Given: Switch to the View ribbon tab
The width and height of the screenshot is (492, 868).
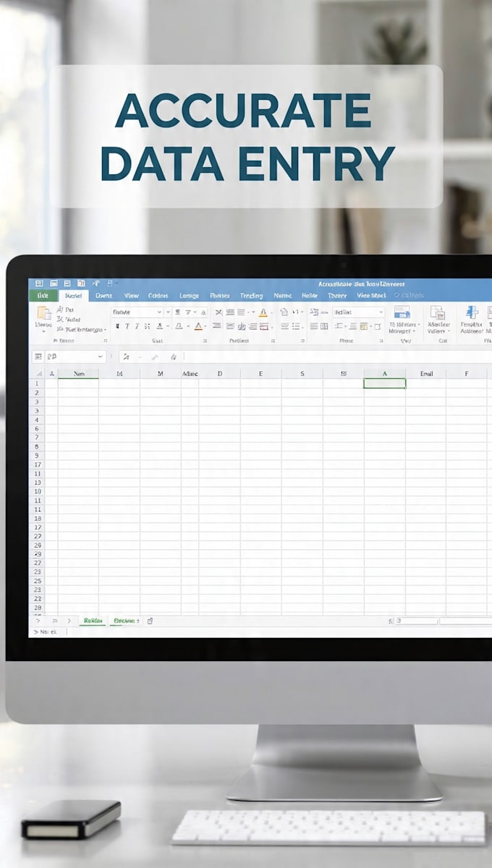Looking at the screenshot, I should click(131, 296).
